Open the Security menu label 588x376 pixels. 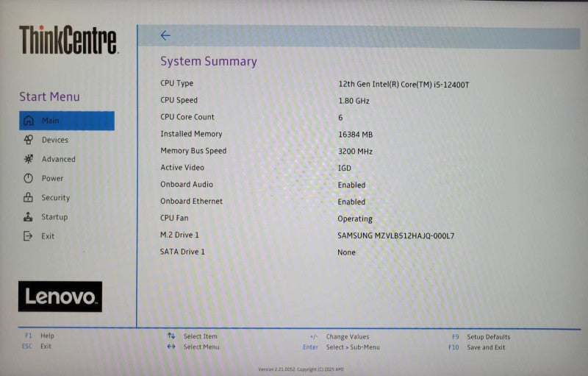[56, 198]
